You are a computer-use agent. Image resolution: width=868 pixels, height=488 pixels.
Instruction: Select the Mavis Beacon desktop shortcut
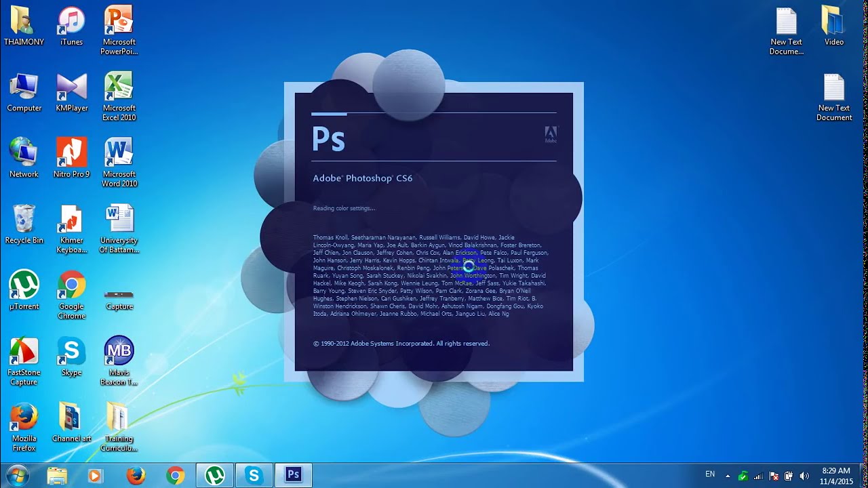click(x=119, y=362)
